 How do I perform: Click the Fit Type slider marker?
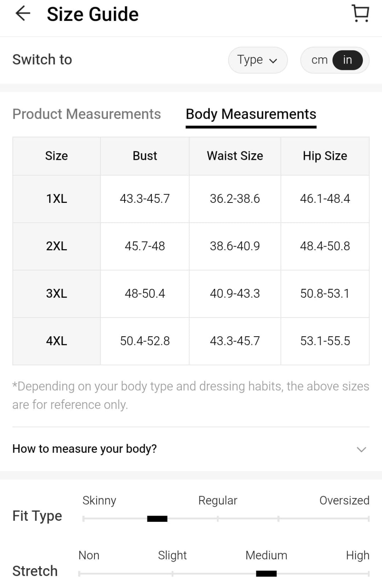coord(157,519)
